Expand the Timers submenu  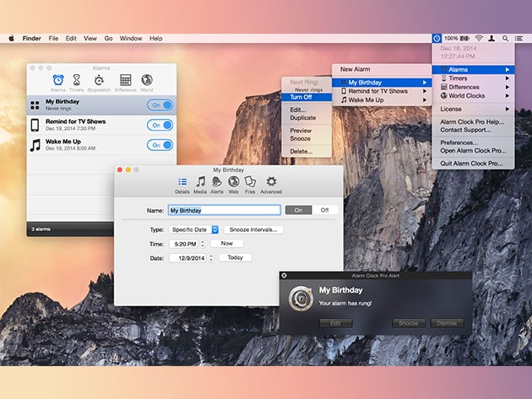(473, 78)
